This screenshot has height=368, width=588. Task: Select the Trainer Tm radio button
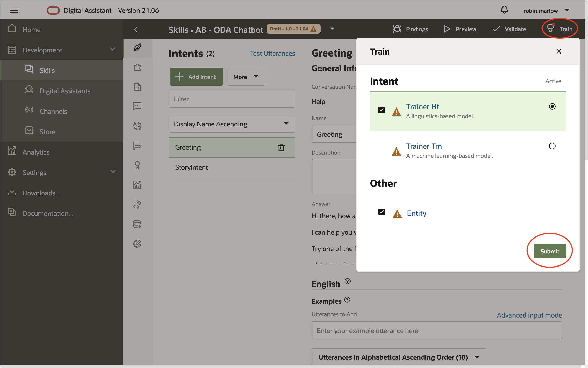coord(552,146)
